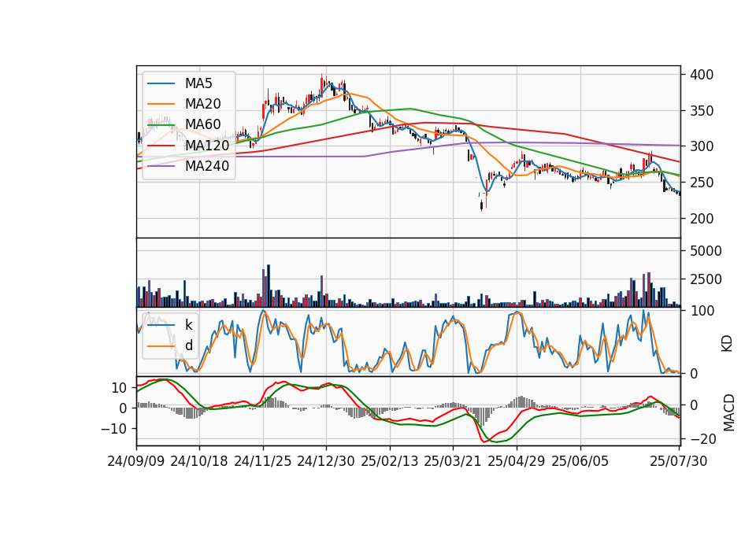
Task: Click the 24/11/25 date label
Action: click(x=263, y=461)
